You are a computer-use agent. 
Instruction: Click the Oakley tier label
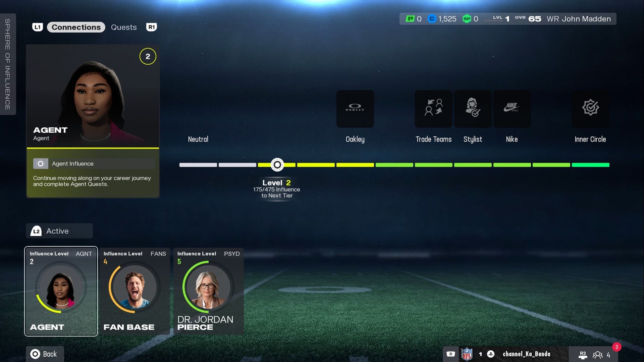[x=355, y=139]
